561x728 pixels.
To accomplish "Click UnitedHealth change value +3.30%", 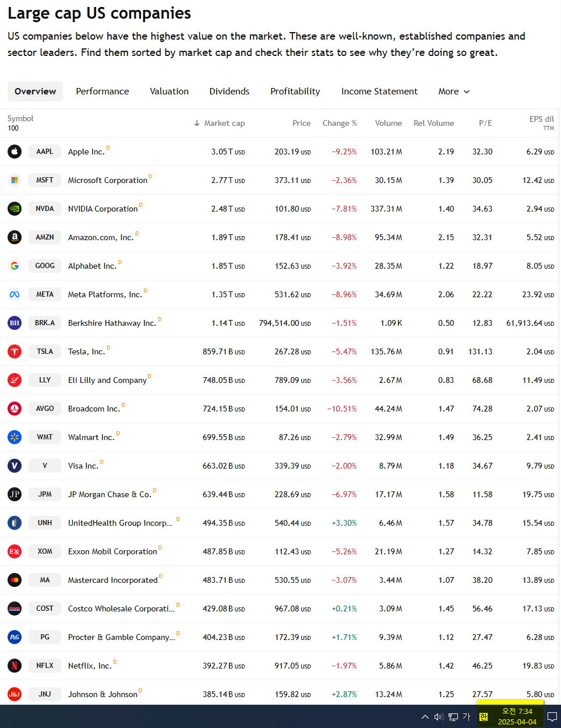I will pos(344,523).
